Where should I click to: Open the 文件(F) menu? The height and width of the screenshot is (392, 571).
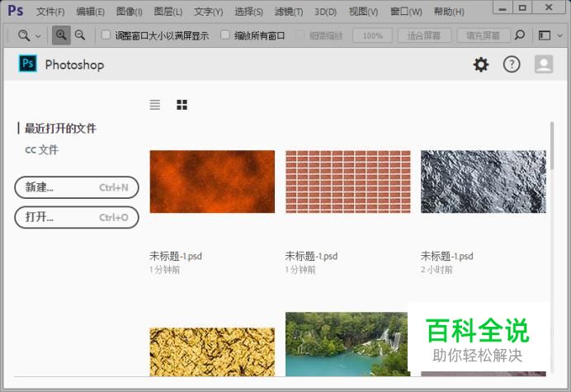50,12
